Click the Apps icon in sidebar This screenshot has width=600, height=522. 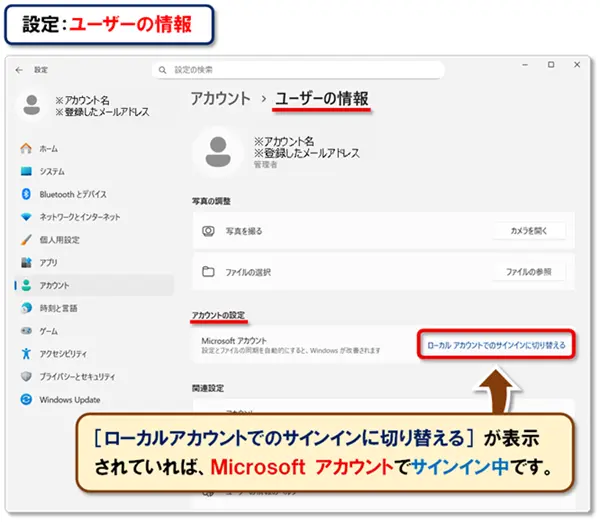click(x=26, y=263)
